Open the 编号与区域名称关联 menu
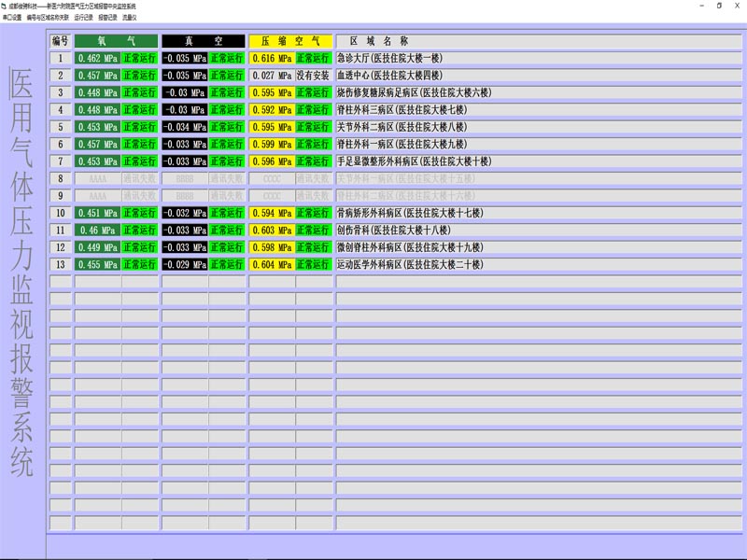The image size is (747, 560). (x=48, y=17)
